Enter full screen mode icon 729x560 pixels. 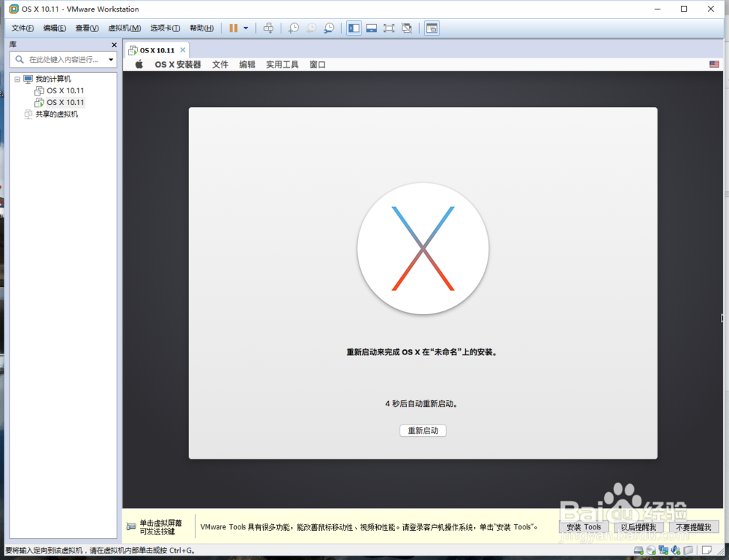(389, 28)
